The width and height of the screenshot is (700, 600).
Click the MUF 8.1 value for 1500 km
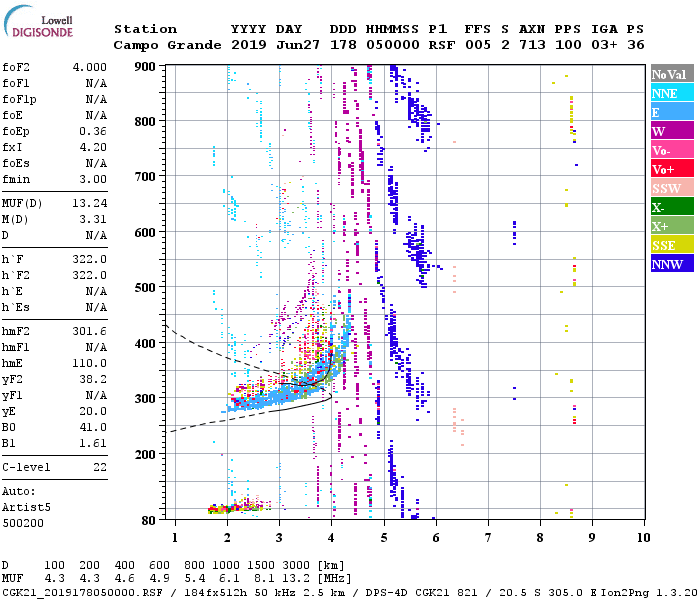[x=264, y=579]
